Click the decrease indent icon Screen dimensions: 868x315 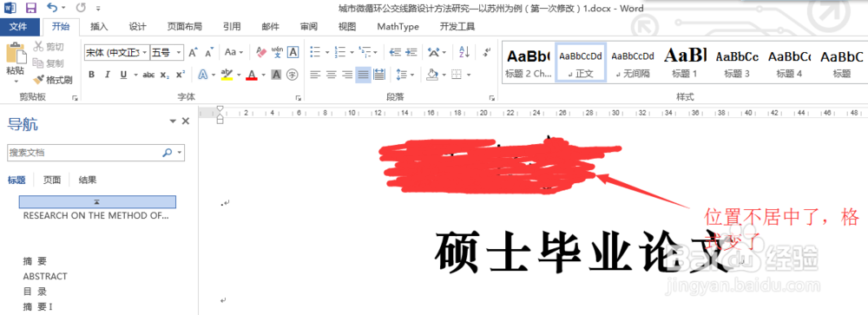[395, 53]
